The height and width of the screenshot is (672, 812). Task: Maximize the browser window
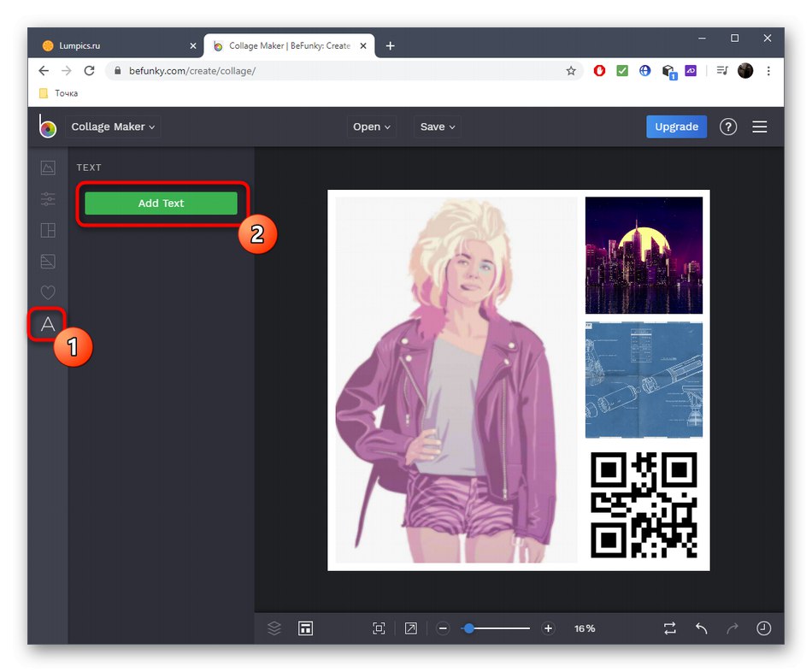734,38
